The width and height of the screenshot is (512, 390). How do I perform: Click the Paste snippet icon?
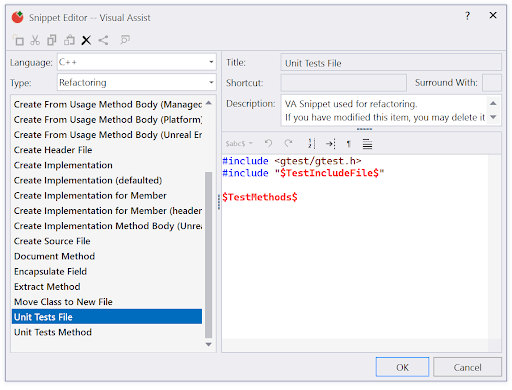coord(69,40)
